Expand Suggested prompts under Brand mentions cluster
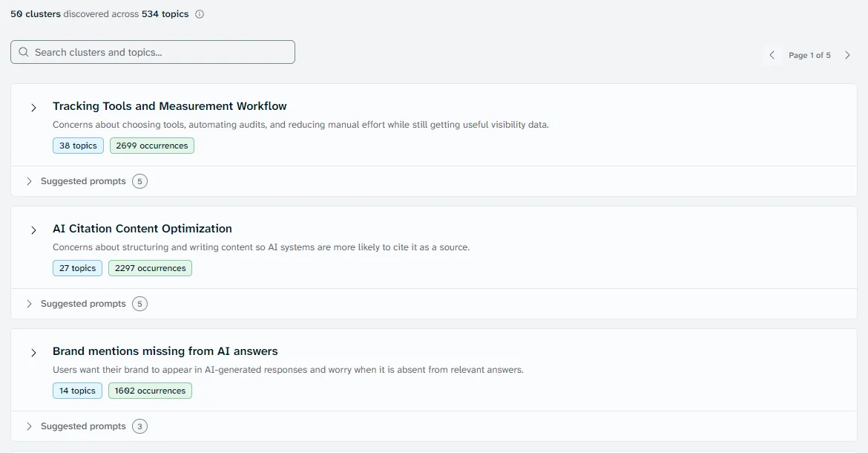The image size is (868, 453). point(30,426)
